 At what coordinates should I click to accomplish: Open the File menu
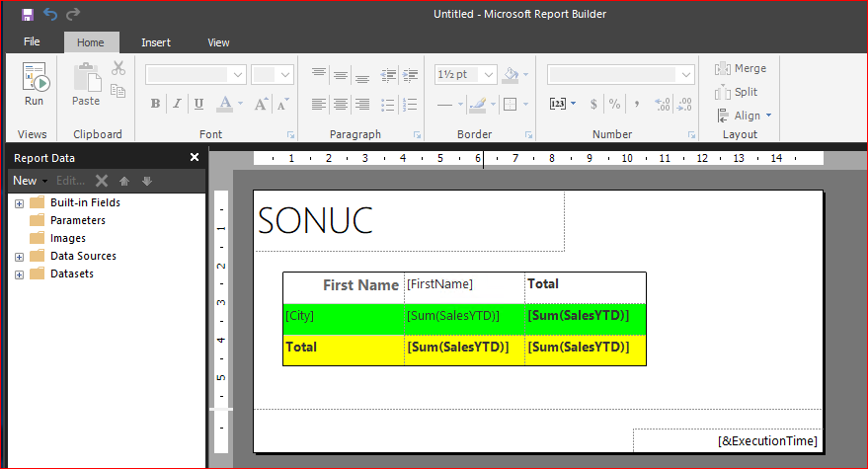click(32, 42)
